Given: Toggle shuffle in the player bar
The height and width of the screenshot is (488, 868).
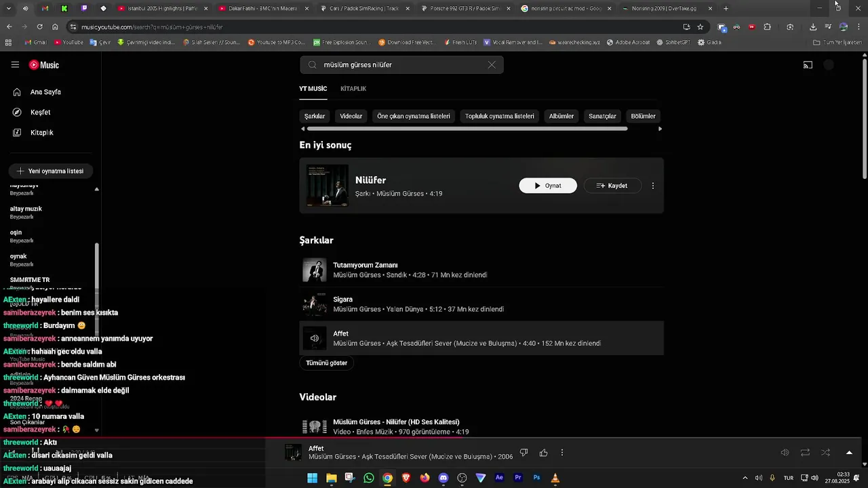Looking at the screenshot, I should pyautogui.click(x=825, y=453).
